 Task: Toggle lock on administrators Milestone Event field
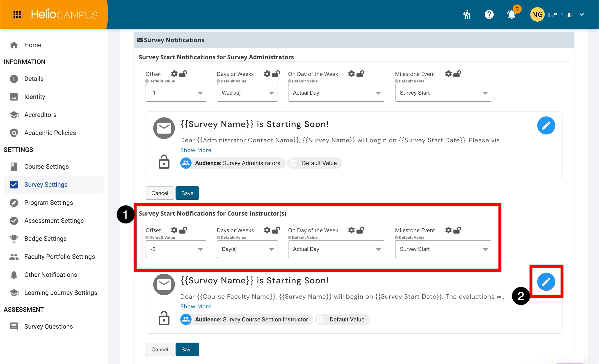pyautogui.click(x=457, y=74)
